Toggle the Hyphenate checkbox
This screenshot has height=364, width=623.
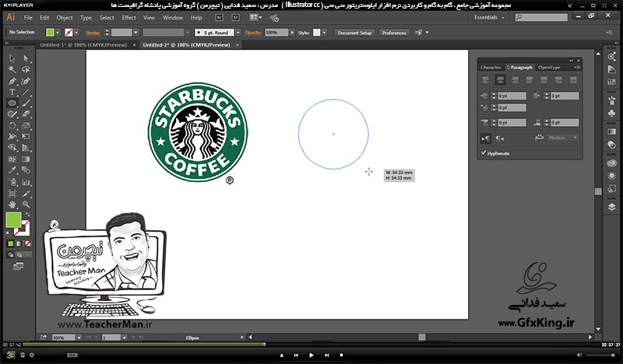coord(484,152)
